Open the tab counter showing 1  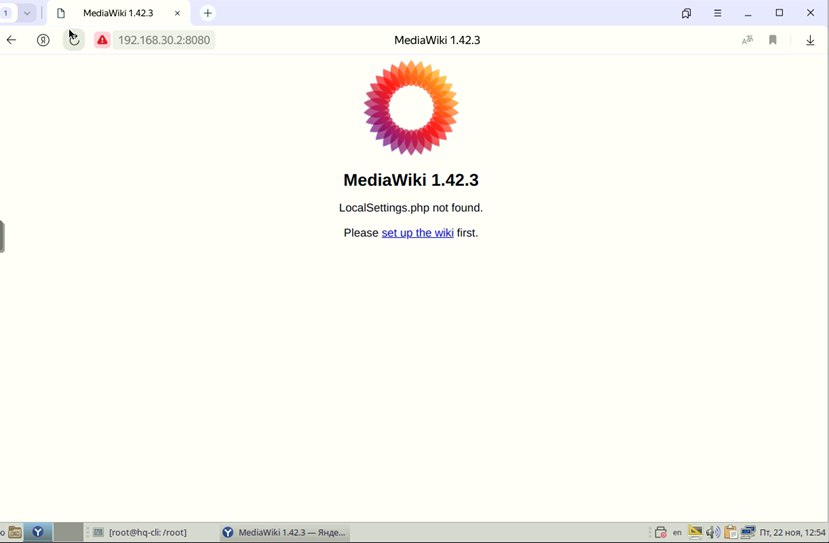[x=6, y=13]
